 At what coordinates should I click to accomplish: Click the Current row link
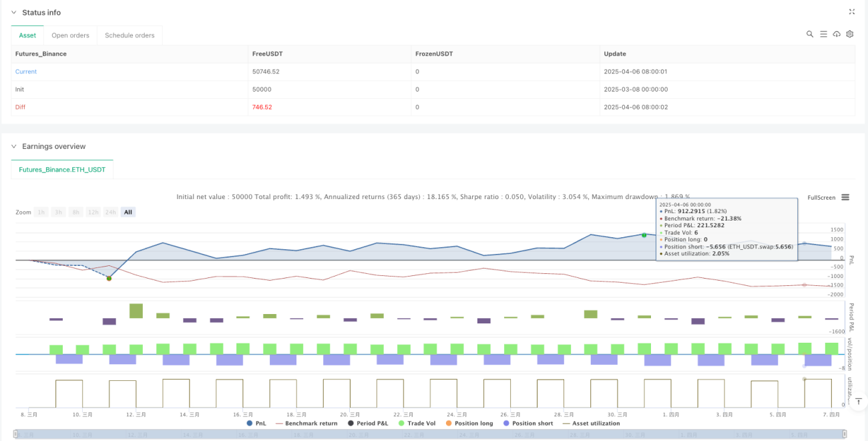point(26,71)
